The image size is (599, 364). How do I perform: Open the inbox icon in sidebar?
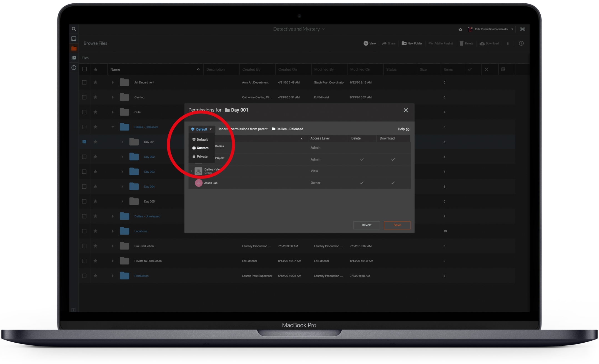coord(74,39)
